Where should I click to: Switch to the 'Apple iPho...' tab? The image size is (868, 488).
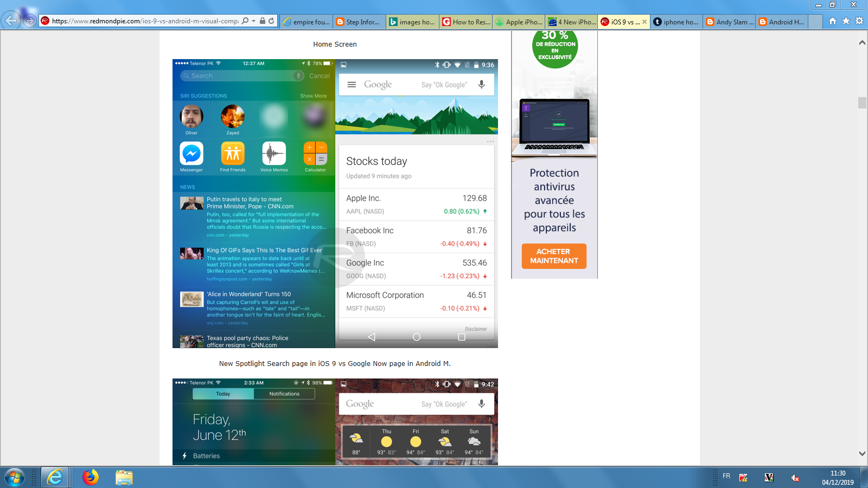coord(519,22)
